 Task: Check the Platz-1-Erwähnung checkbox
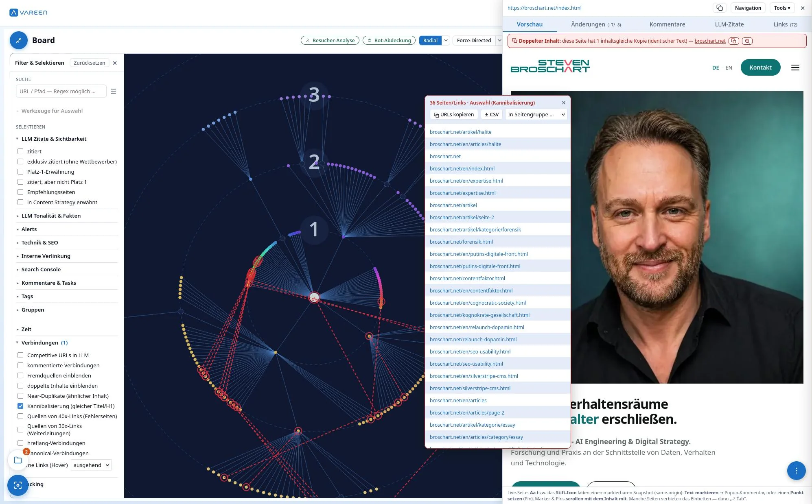[20, 172]
